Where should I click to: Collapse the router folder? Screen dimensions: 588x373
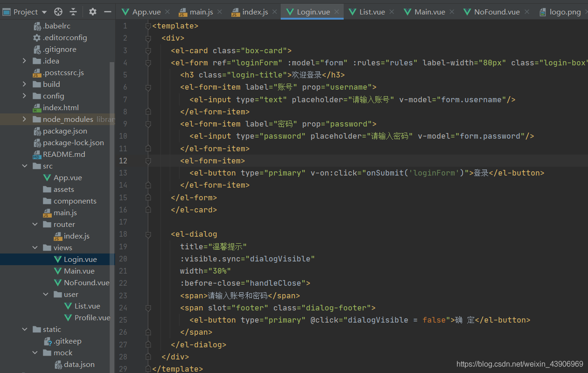tap(35, 224)
